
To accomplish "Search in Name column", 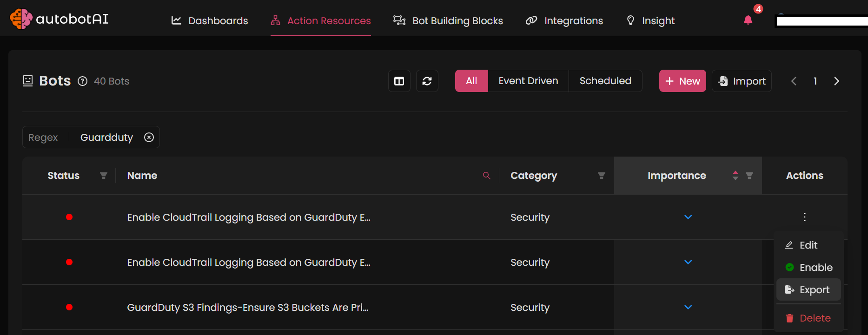I will click(487, 176).
